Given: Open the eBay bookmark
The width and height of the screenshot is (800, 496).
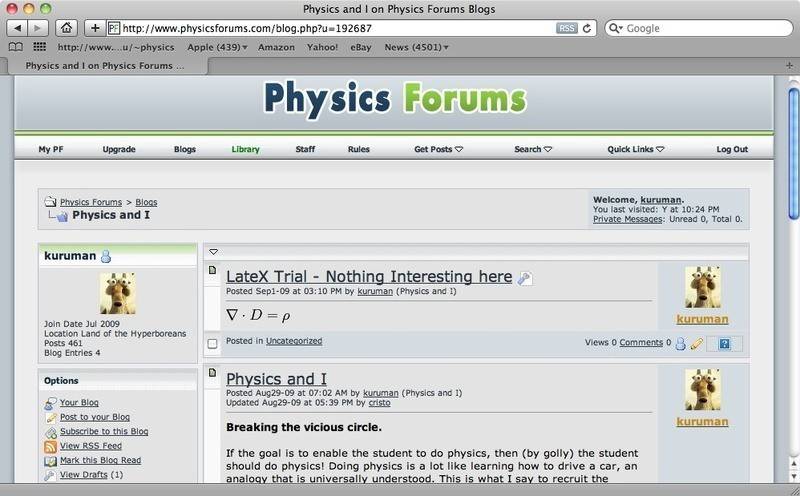Looking at the screenshot, I should click(361, 47).
